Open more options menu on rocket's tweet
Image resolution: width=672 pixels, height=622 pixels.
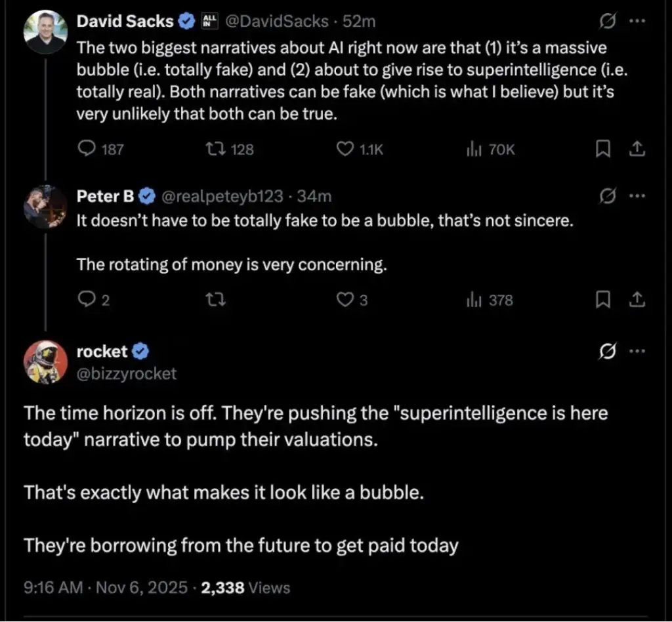point(637,352)
